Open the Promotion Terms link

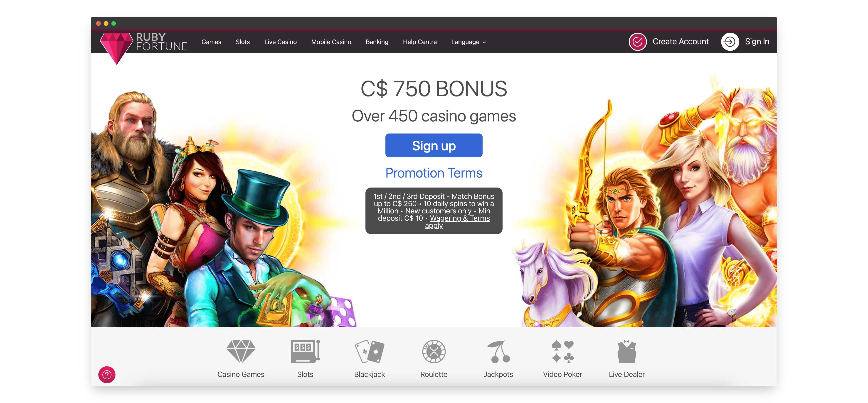pos(434,173)
